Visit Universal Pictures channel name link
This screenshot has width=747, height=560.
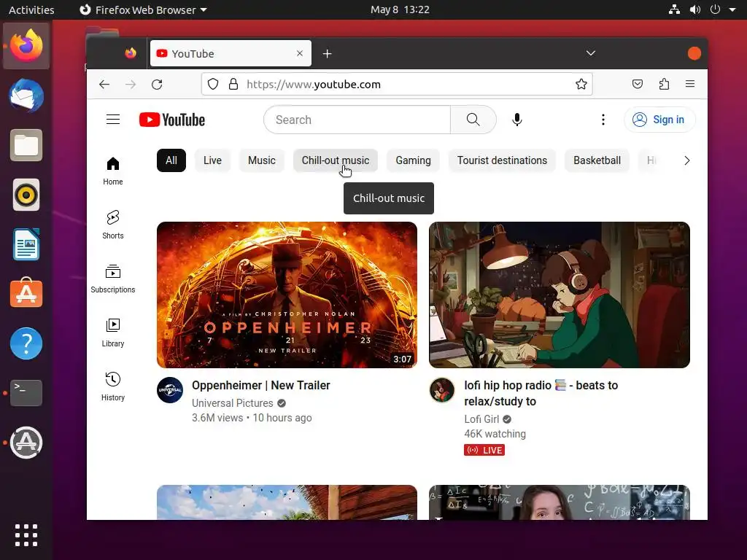(x=233, y=402)
